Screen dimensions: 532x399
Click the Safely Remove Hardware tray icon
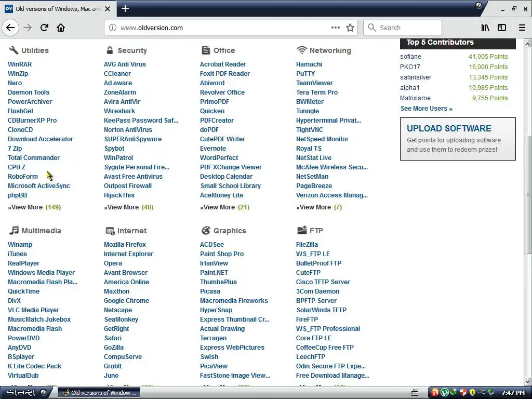(491, 392)
